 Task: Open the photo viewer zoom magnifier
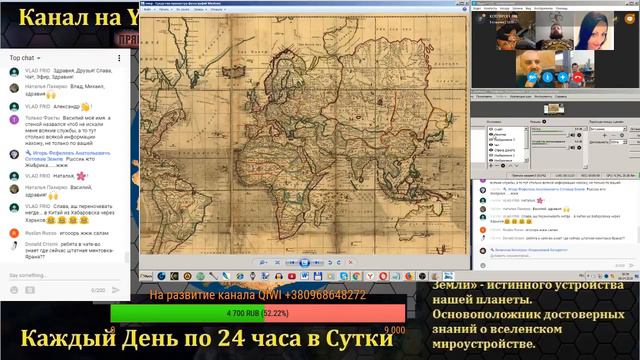pos(263,262)
